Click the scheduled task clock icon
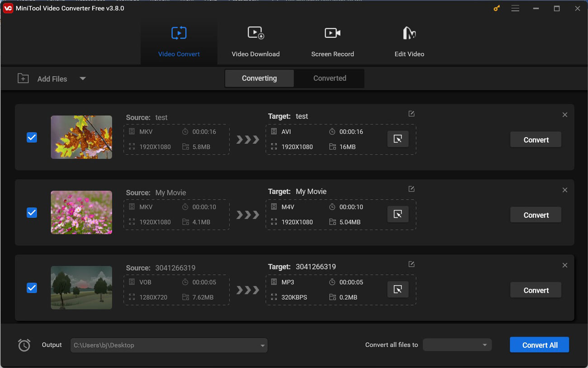This screenshot has height=368, width=588. click(24, 345)
